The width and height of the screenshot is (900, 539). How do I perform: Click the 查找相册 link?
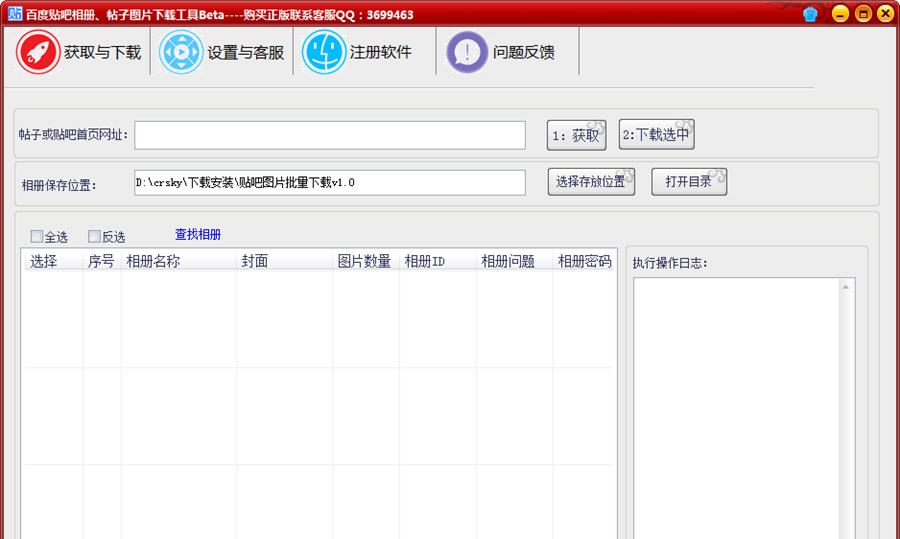(x=198, y=234)
